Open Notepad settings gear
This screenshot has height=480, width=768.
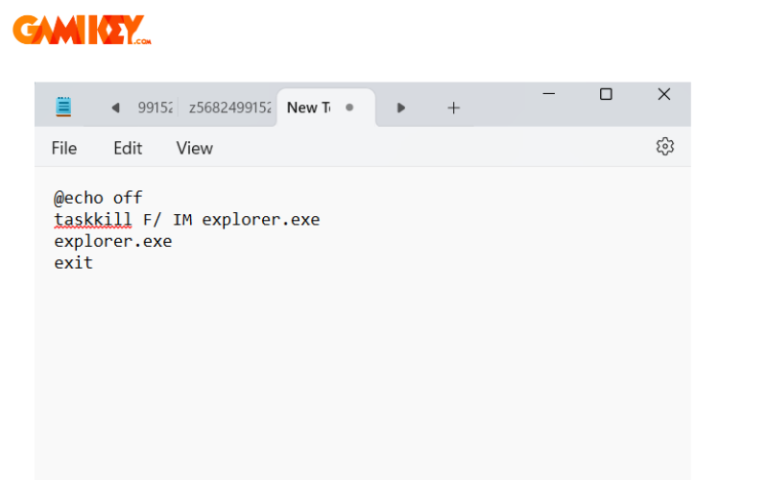664,147
